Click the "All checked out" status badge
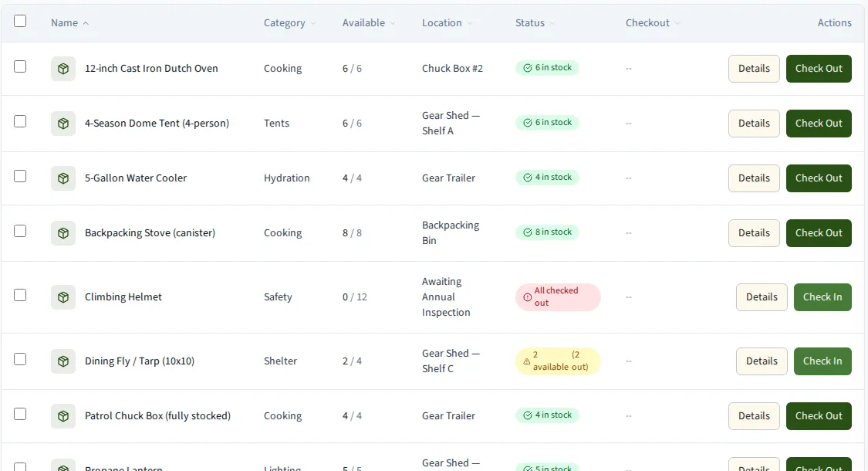Image resolution: width=868 pixels, height=471 pixels. pyautogui.click(x=558, y=297)
